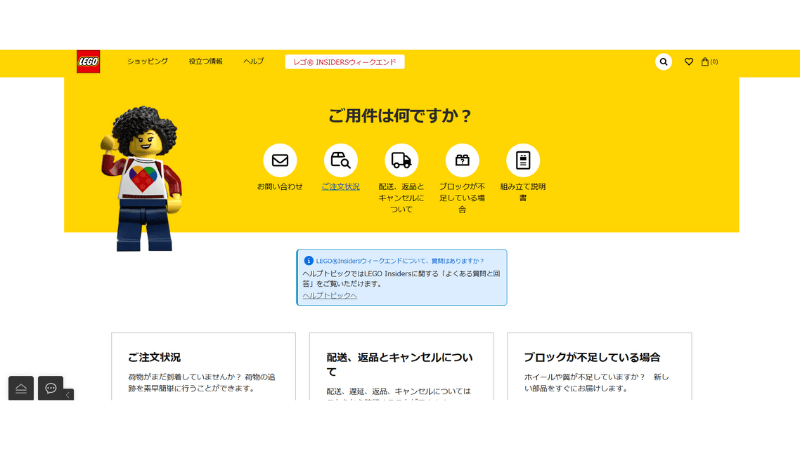Image resolution: width=800 pixels, height=450 pixels.
Task: Click レゴ® INSIDERSウィークエンド button
Action: (344, 62)
